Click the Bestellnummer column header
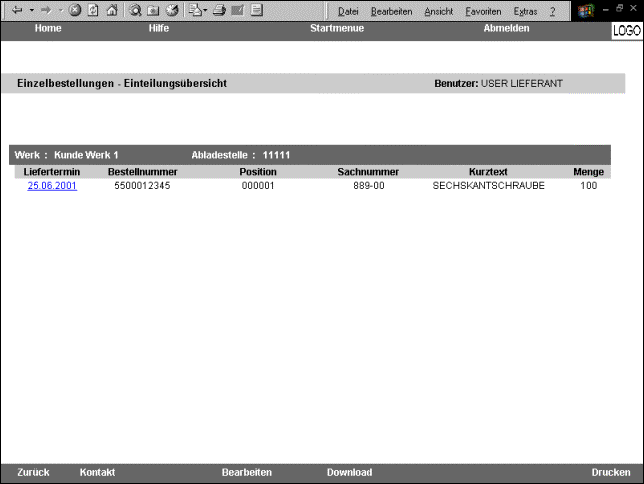644x484 pixels. [x=143, y=172]
